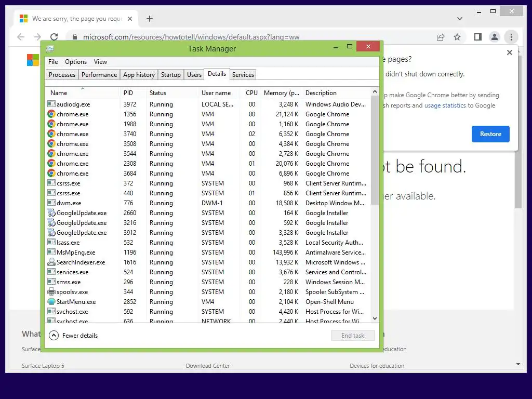Click the audiodg.exe process icon
Screen dimensions: 532x399
pyautogui.click(x=51, y=104)
